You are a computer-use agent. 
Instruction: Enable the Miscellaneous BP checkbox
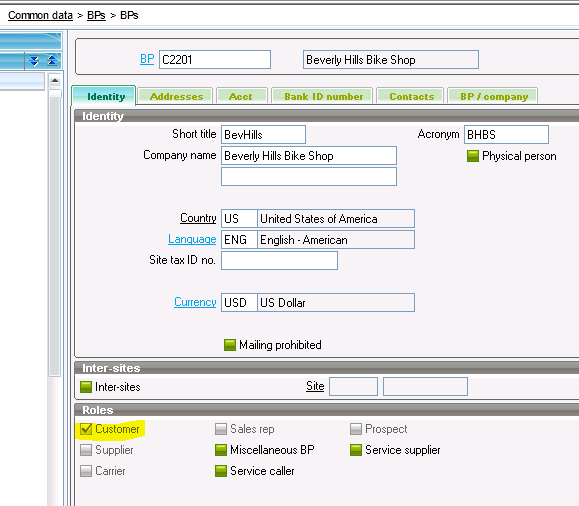(221, 450)
